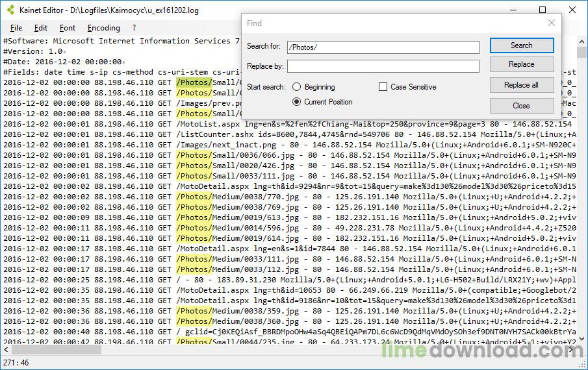588x370 pixels.
Task: Click the vertical scrollbar down arrow
Action: tap(582, 338)
